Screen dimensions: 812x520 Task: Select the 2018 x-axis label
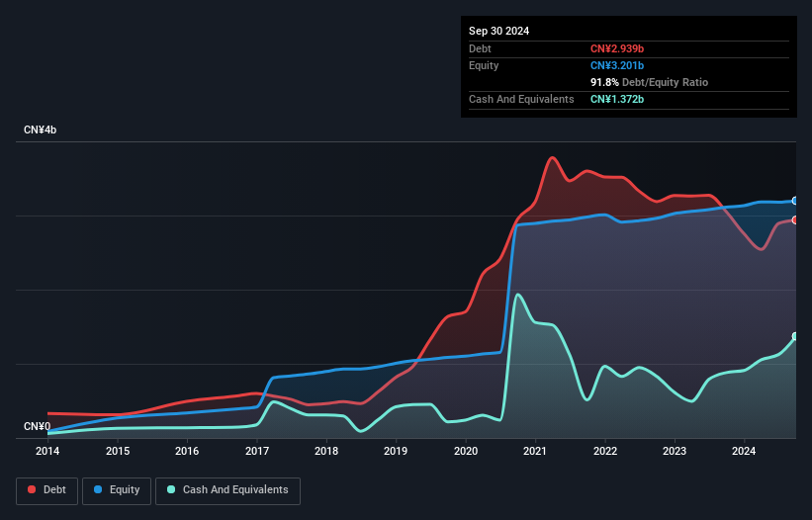tap(326, 451)
